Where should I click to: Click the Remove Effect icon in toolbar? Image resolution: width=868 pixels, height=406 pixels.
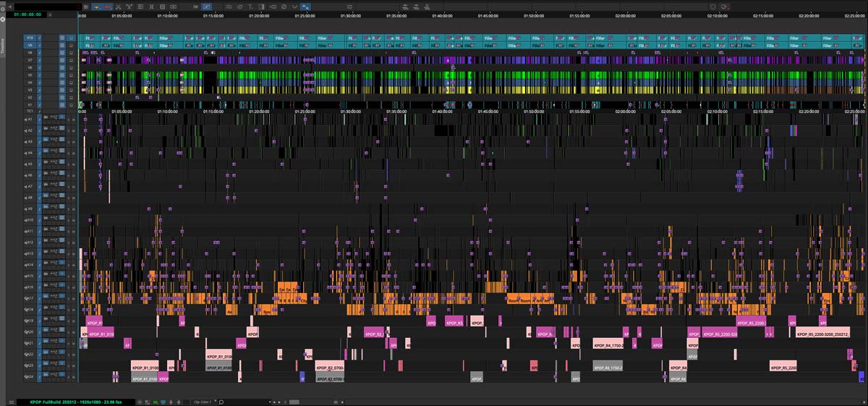(x=284, y=7)
